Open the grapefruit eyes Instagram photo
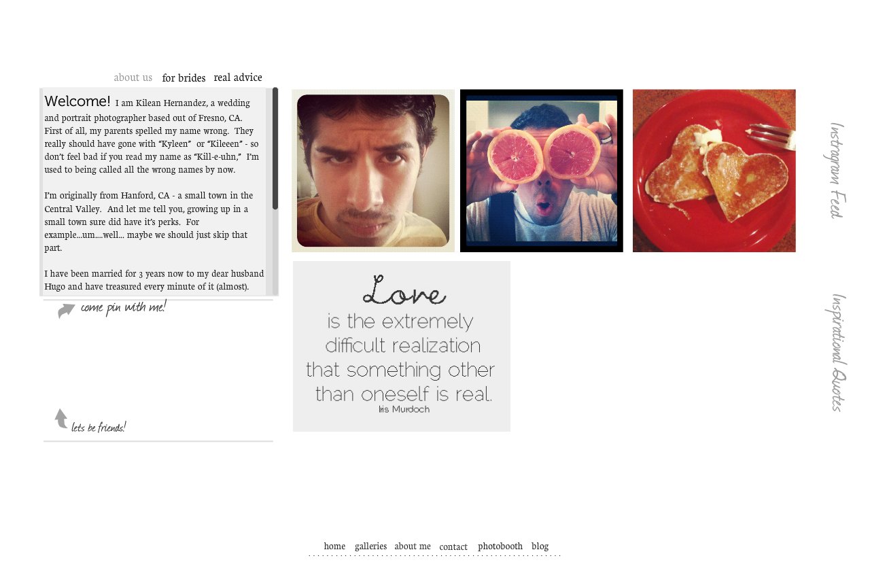Viewport: 870px width, 588px height. (x=542, y=171)
